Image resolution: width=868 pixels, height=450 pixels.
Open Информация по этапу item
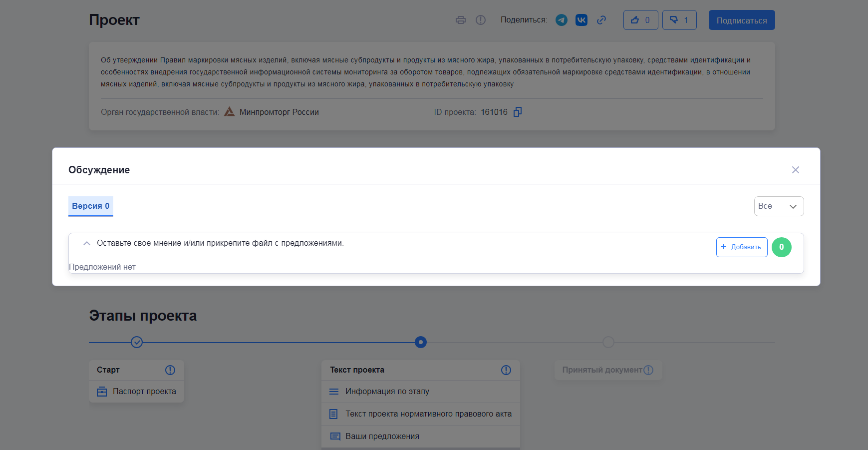pos(387,392)
